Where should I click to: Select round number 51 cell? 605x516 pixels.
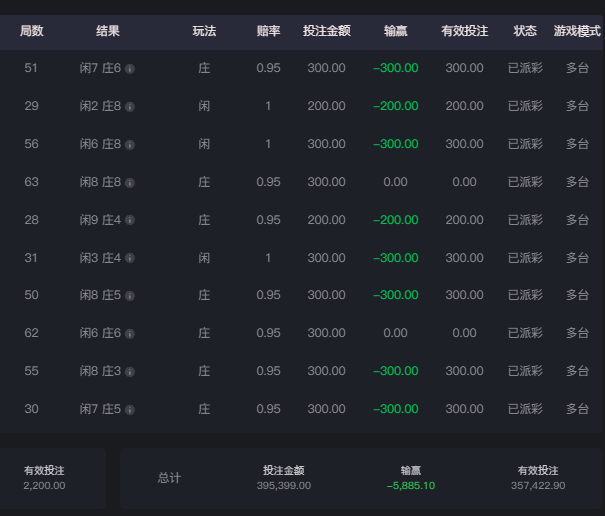[x=31, y=68]
